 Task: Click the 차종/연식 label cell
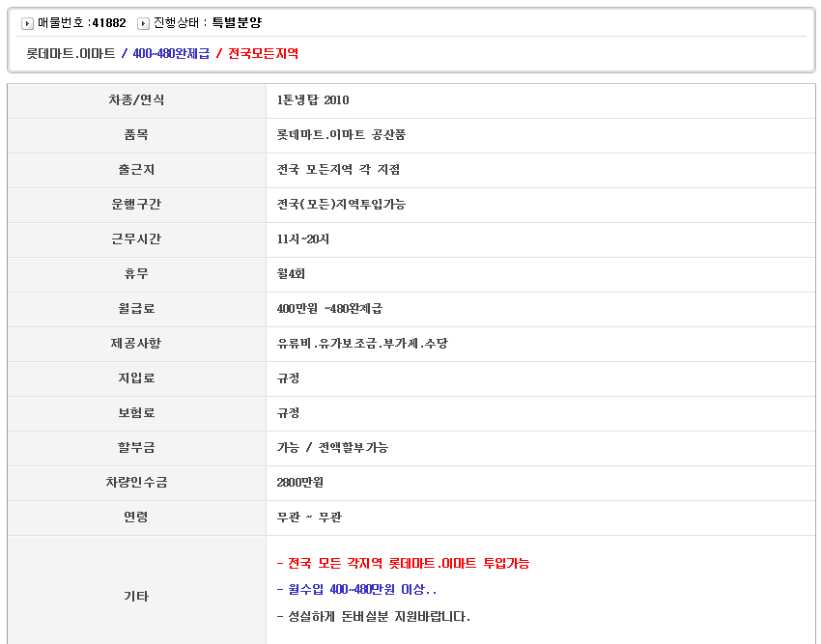pyautogui.click(x=136, y=100)
